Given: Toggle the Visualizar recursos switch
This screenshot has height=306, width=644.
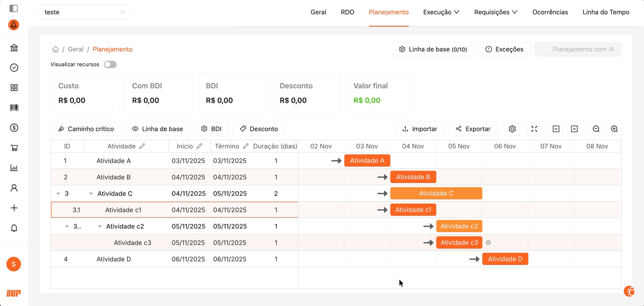Looking at the screenshot, I should coord(110,65).
